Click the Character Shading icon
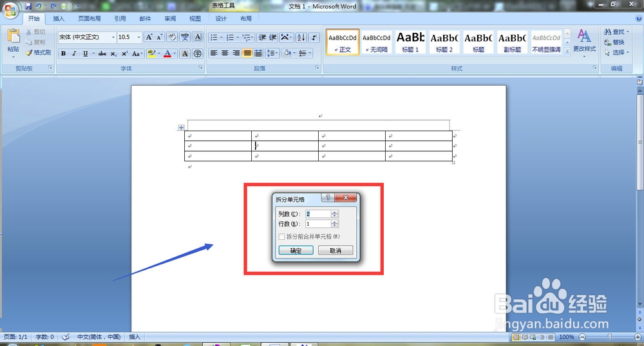Screen dimensions: 644x346 [185, 54]
